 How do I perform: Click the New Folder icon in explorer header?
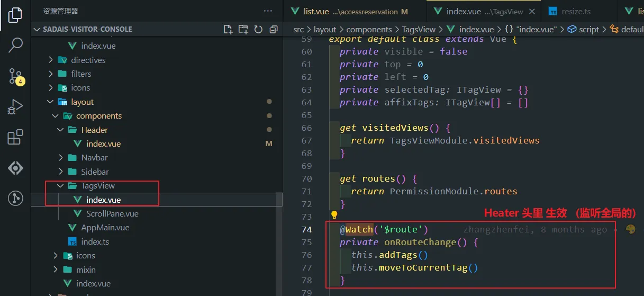(x=243, y=29)
